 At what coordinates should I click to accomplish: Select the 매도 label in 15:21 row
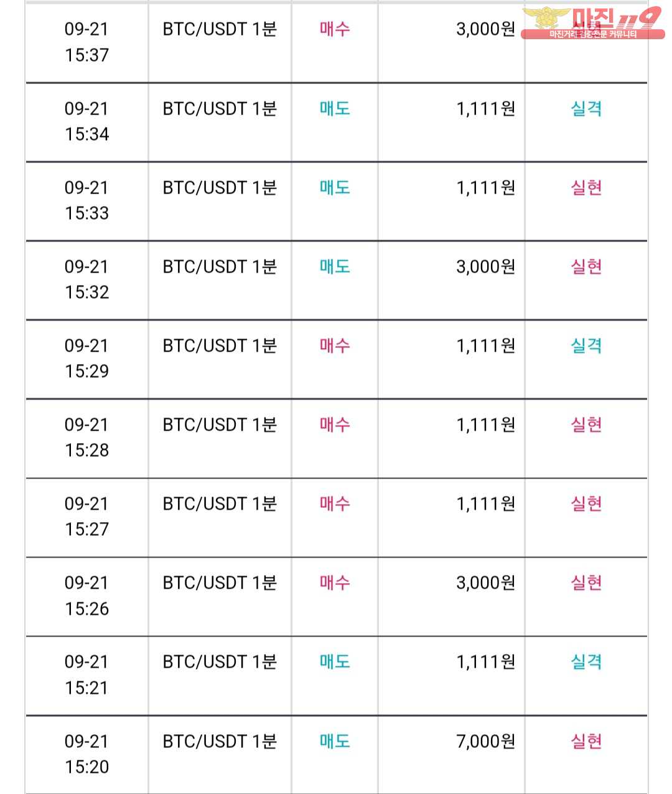[x=335, y=661]
